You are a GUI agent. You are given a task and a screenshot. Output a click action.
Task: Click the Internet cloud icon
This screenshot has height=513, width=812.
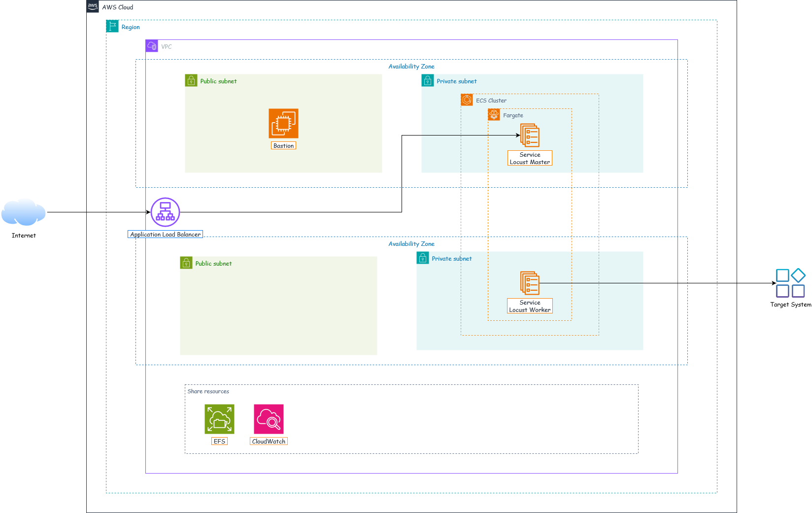24,212
